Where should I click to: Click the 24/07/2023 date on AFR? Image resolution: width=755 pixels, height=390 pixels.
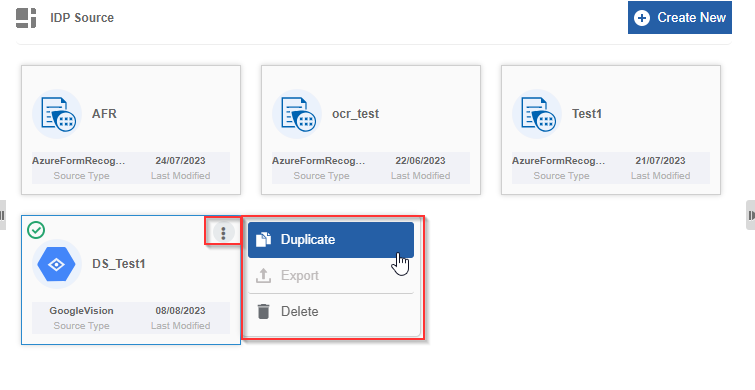point(180,161)
